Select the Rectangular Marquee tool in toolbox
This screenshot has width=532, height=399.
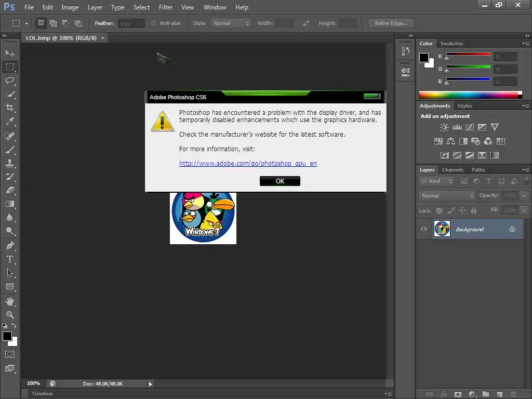[x=10, y=67]
